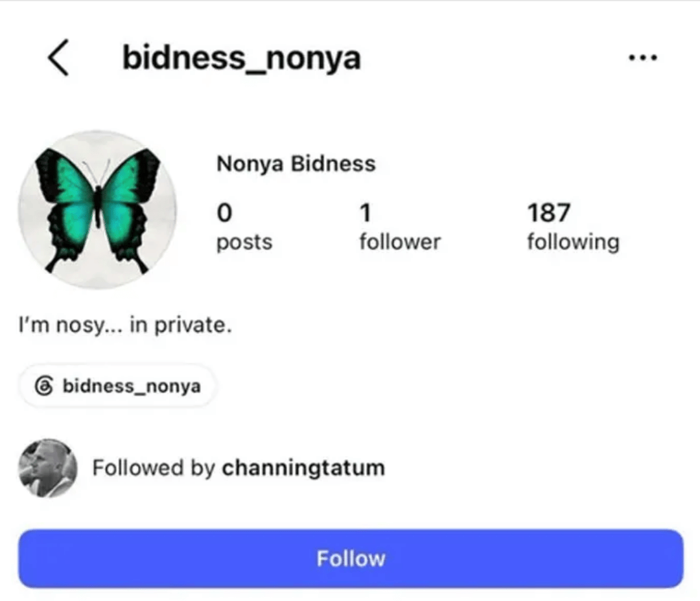Viewport: 700px width, 601px height.
Task: Tap the number 187 above following
Action: [x=549, y=212]
